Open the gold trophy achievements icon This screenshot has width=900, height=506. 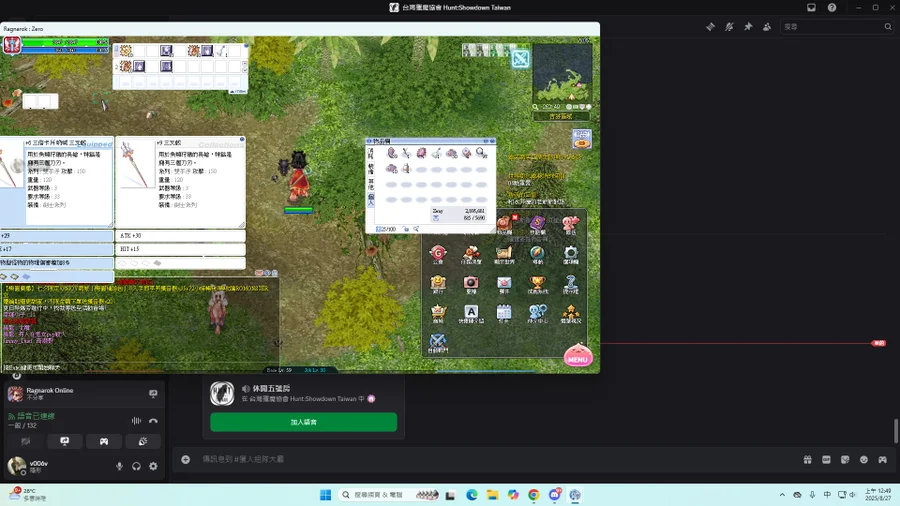[x=538, y=282]
